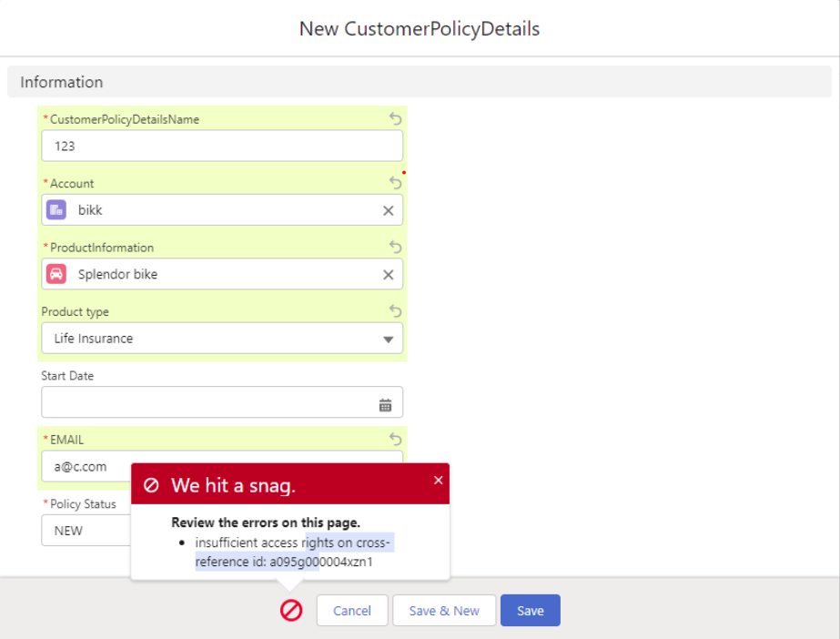Click the Information section header

click(x=419, y=82)
